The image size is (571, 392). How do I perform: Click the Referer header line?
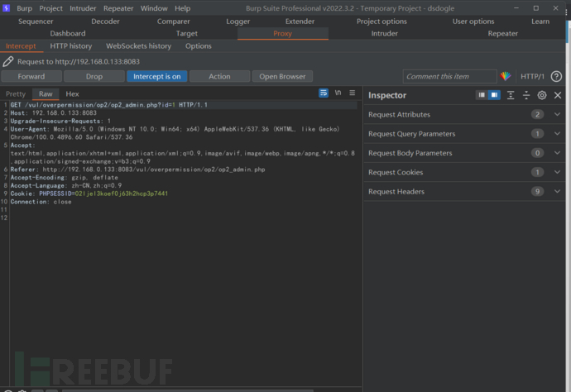tap(137, 170)
